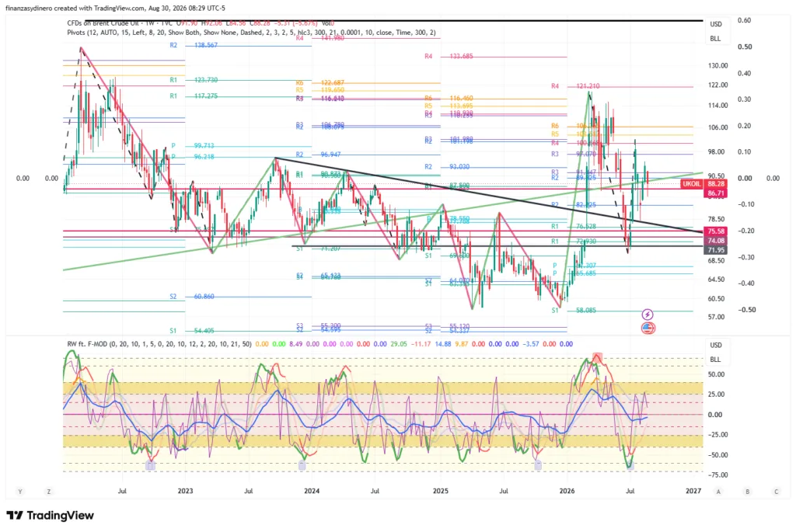Click the red signal marker atop the 2026 oscillator peak
The image size is (796, 532).
click(x=598, y=357)
